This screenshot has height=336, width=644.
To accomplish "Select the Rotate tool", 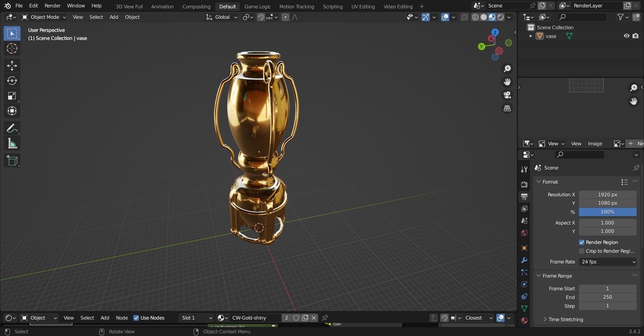I will [12, 81].
